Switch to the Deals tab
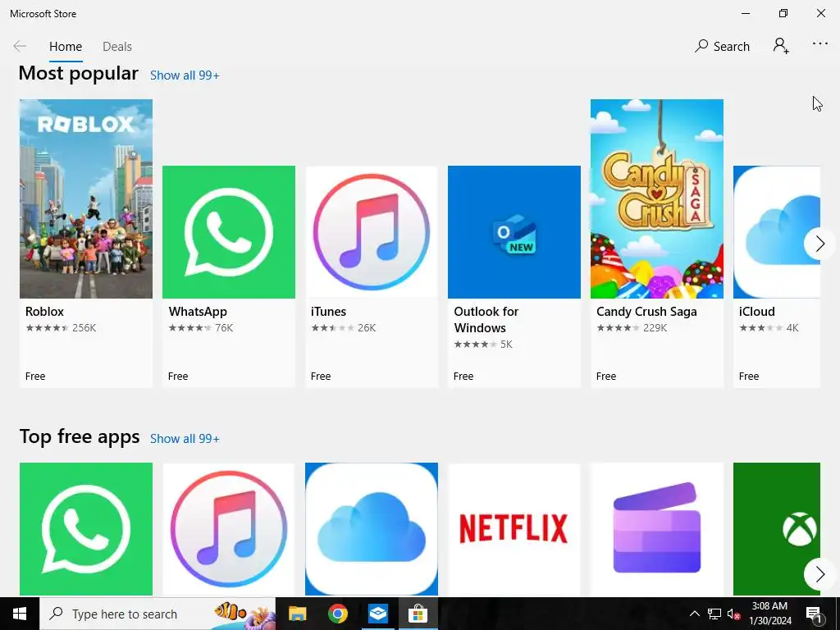Screen dimensions: 840x630 tap(116, 47)
